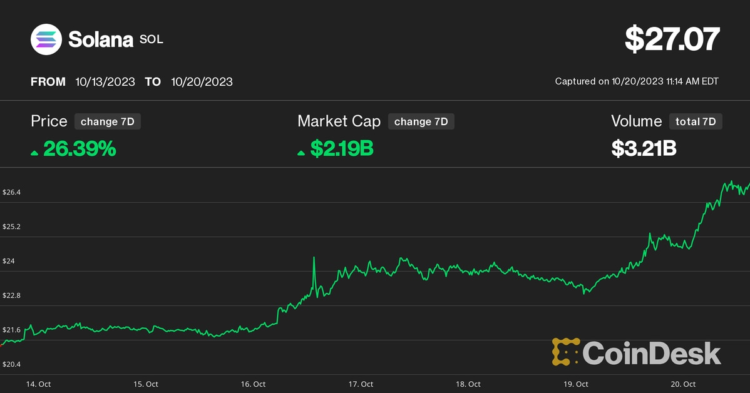This screenshot has width=750, height=393.
Task: Click the green up arrow beside $2.19B
Action: 301,153
